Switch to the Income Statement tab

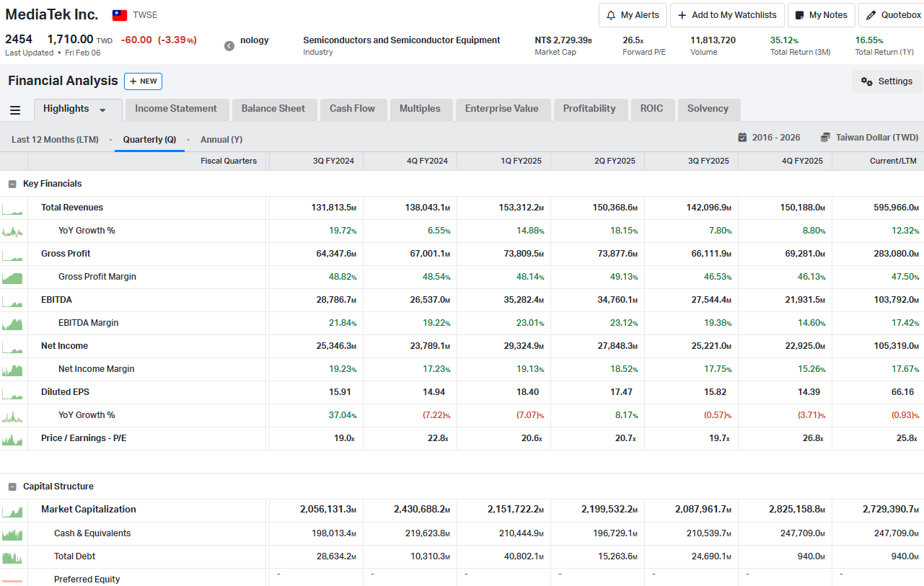coord(176,109)
